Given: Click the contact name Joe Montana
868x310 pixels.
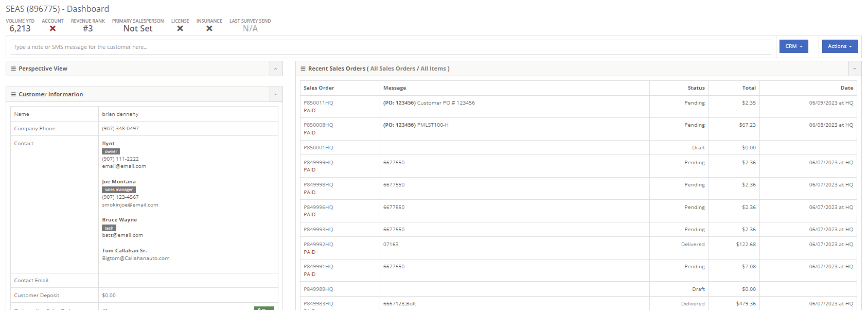Looking at the screenshot, I should [119, 182].
